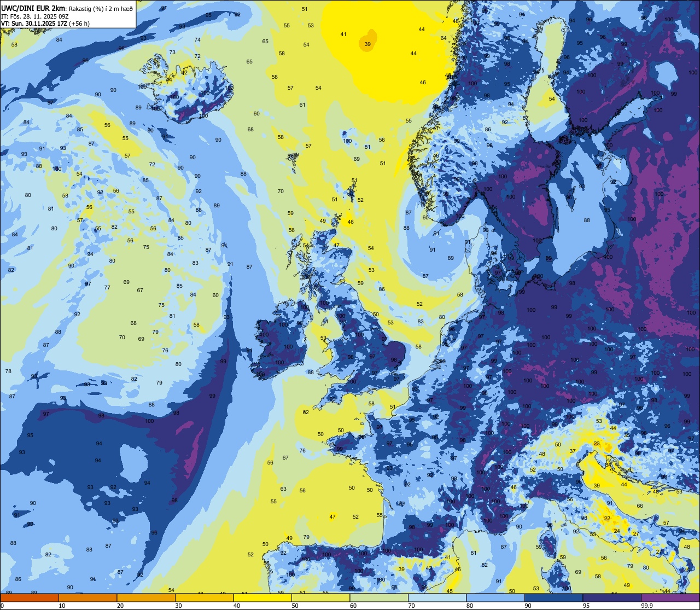700x610 pixels.
Task: Click the legend tick label "10"
Action: [x=62, y=605]
